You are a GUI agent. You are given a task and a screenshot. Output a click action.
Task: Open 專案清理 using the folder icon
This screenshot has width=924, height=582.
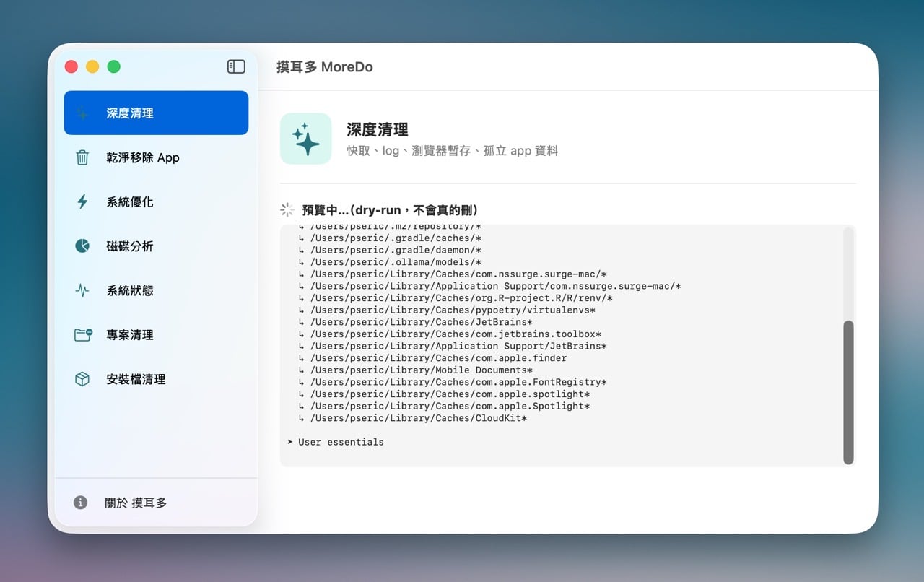point(84,334)
